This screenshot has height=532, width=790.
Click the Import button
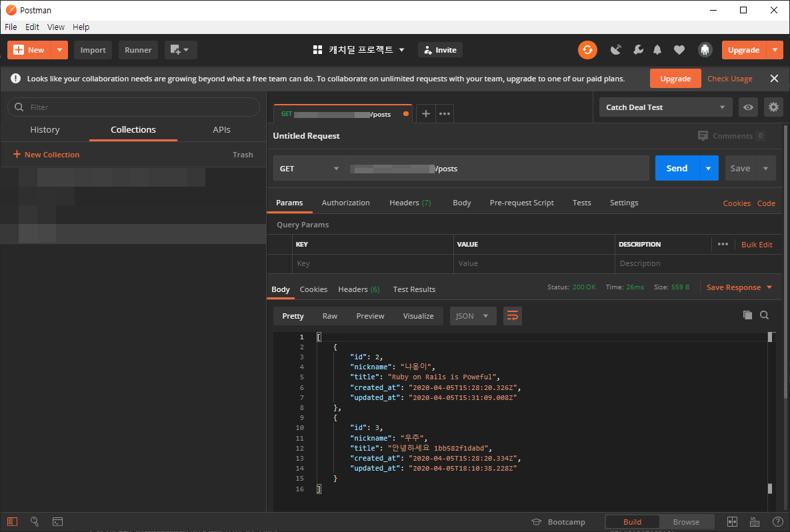click(x=93, y=50)
